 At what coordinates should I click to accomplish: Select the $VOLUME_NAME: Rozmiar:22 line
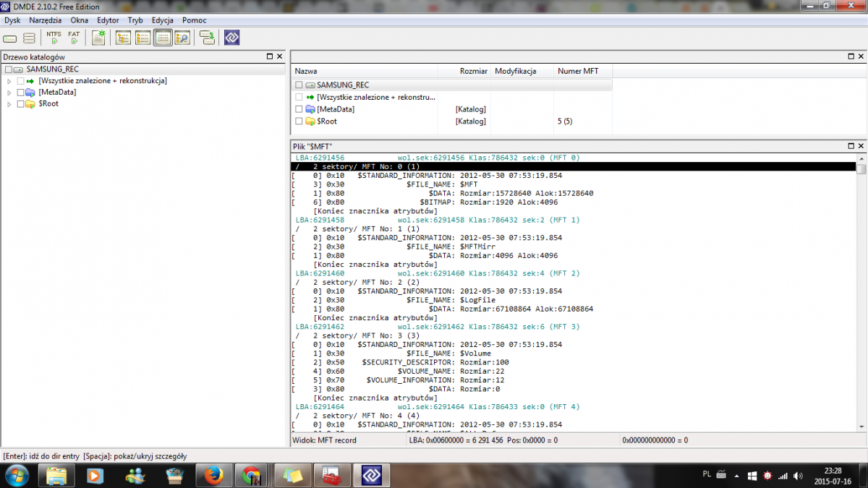453,371
